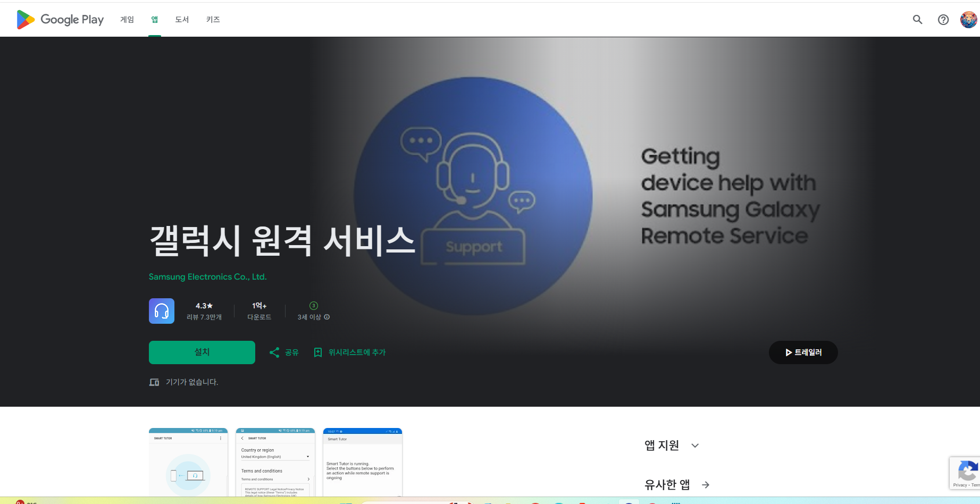980x504 pixels.
Task: Click the help question mark icon
Action: 943,19
